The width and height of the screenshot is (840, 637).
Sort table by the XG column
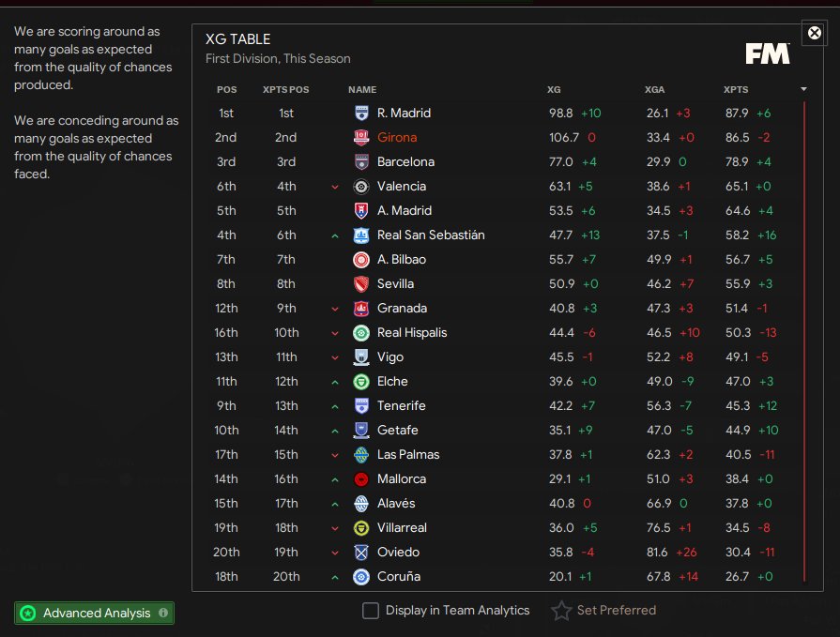(554, 90)
